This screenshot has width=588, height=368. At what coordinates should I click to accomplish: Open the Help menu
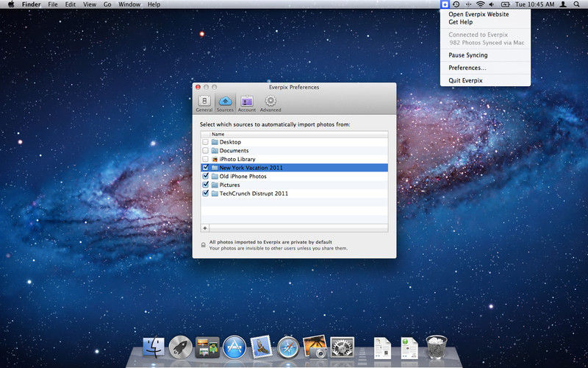[154, 4]
